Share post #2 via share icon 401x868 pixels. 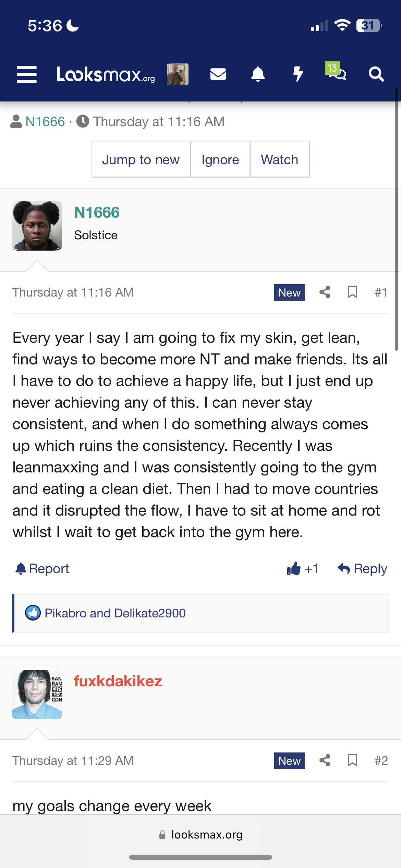325,760
